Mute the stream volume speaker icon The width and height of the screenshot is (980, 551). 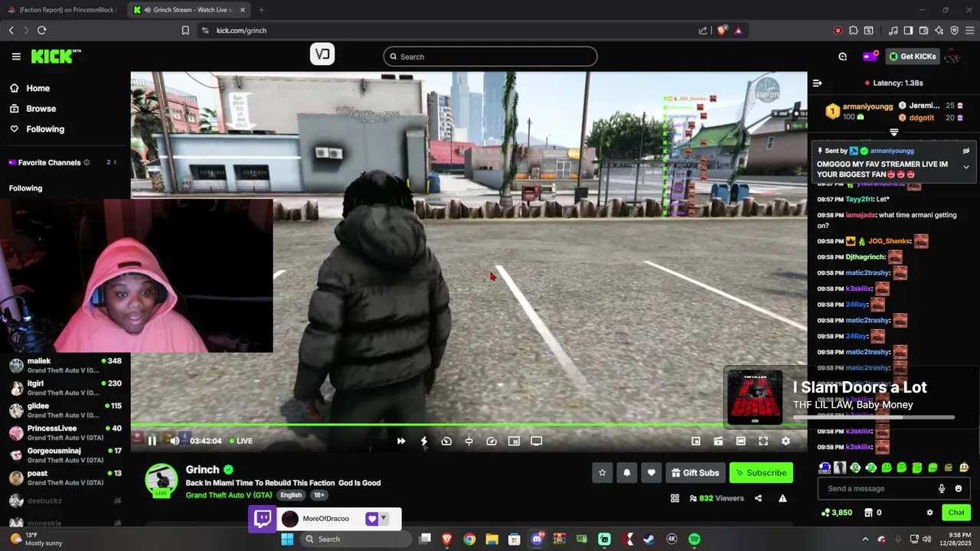[x=175, y=441]
